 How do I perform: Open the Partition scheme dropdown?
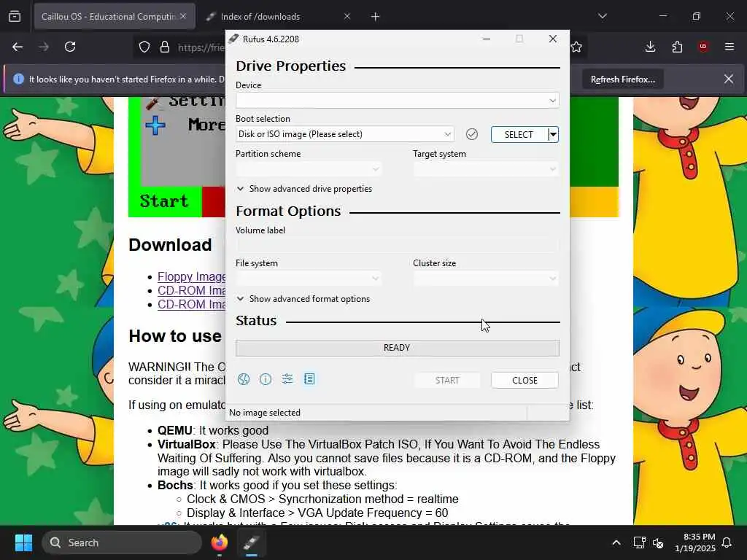point(309,169)
